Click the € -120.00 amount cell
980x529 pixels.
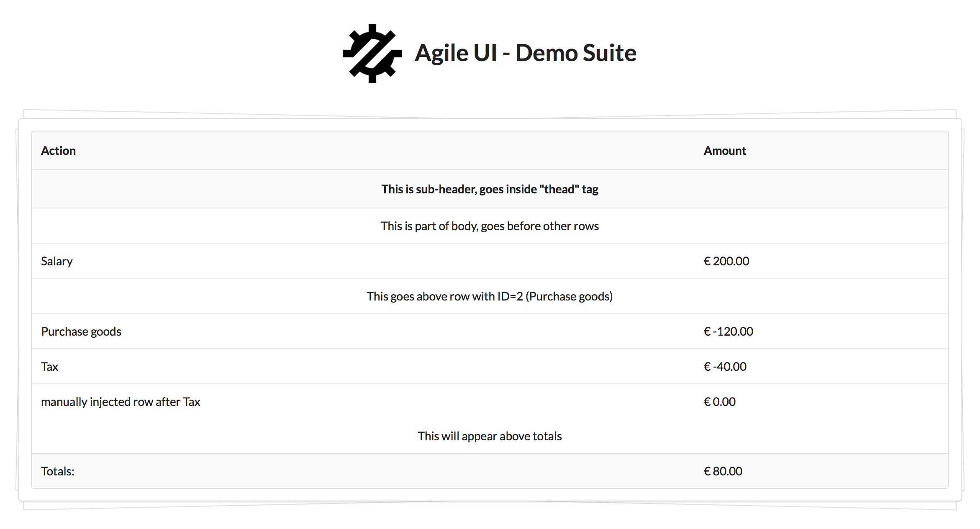tap(728, 331)
